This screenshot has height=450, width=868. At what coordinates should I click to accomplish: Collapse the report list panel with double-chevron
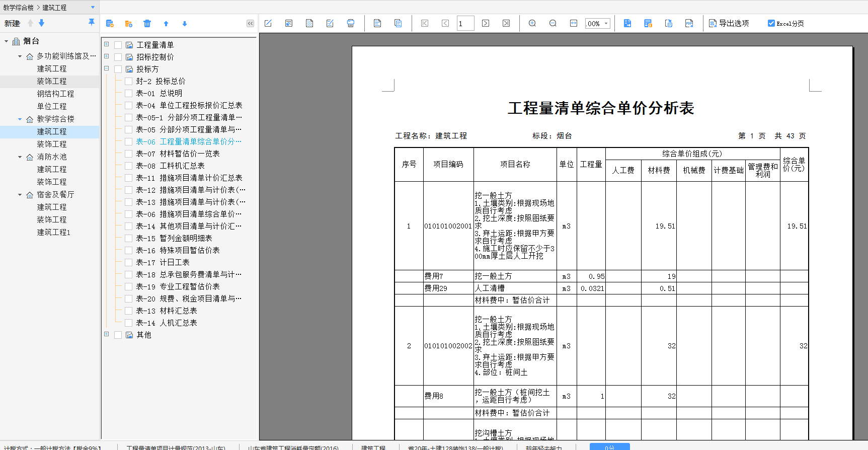[x=250, y=24]
